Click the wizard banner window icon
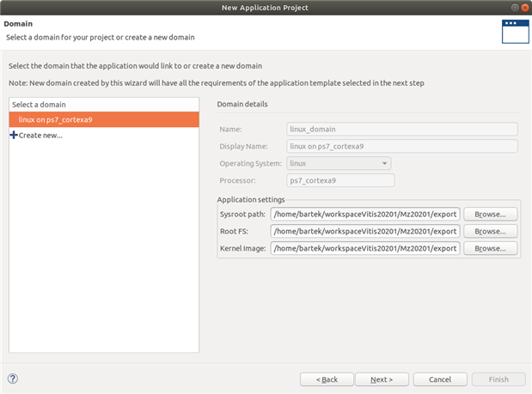The image size is (532, 394). coord(513,30)
